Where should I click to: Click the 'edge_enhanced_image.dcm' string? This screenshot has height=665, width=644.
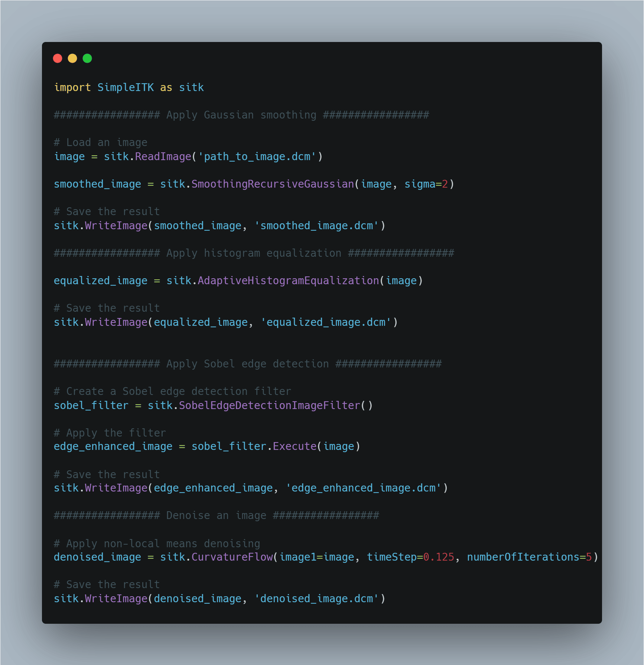point(363,488)
